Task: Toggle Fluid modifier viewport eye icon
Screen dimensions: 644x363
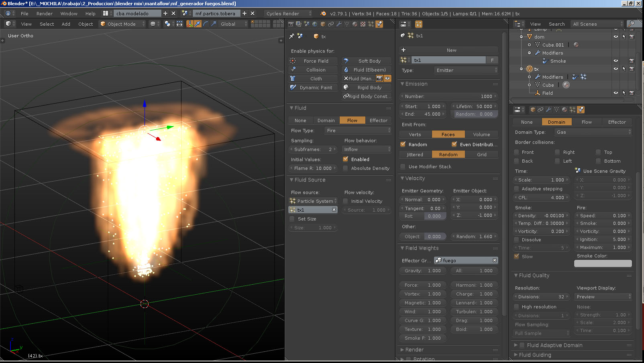Action: (387, 79)
